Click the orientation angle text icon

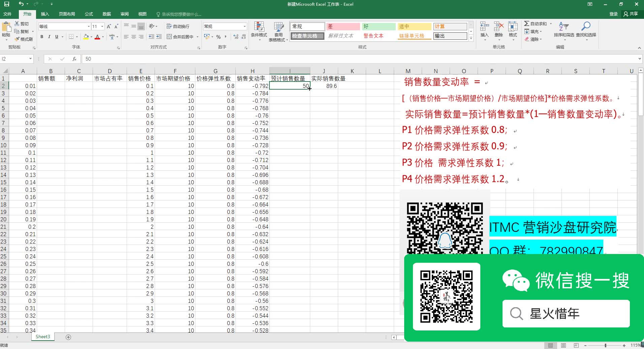click(152, 26)
